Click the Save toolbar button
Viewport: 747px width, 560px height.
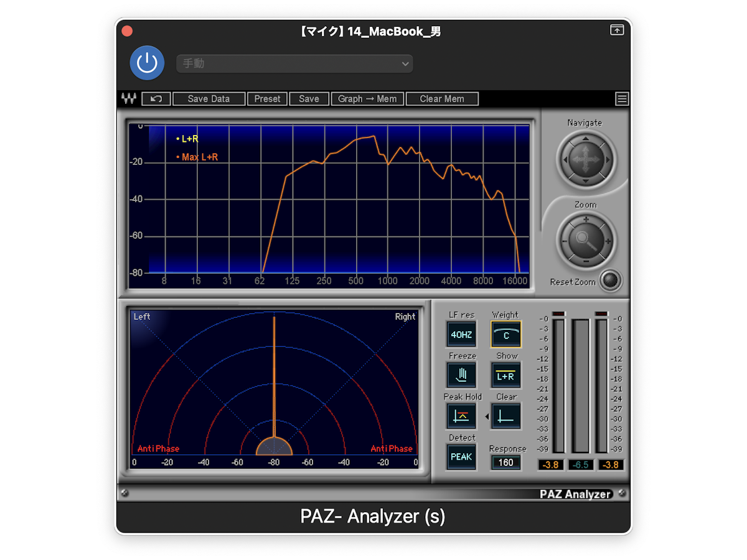[x=309, y=98]
